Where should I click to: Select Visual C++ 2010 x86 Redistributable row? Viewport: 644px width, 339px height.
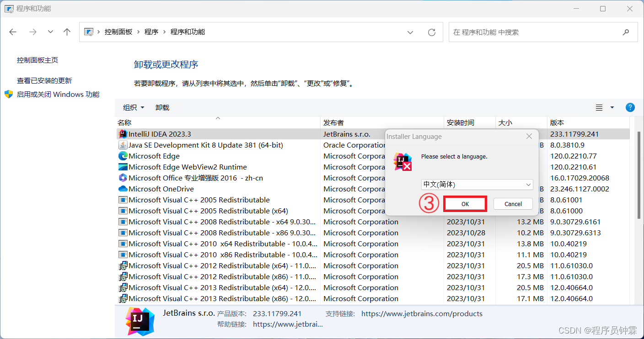click(x=372, y=254)
